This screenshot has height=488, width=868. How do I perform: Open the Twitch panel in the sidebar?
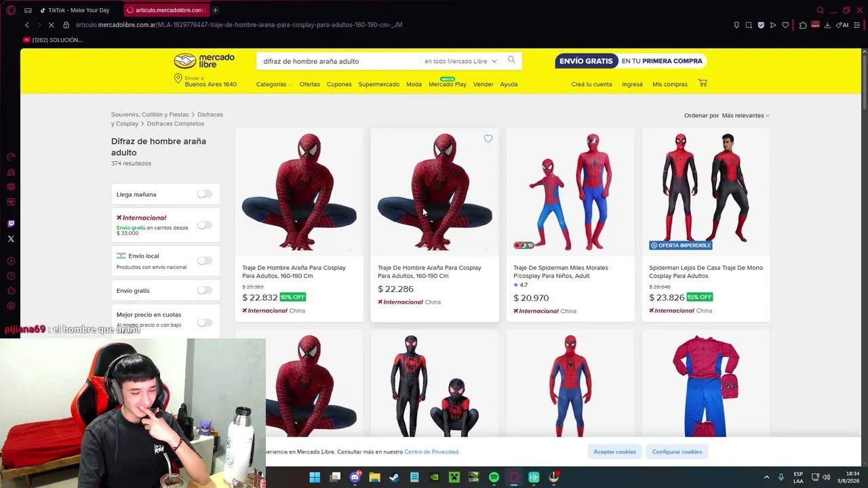tap(11, 224)
